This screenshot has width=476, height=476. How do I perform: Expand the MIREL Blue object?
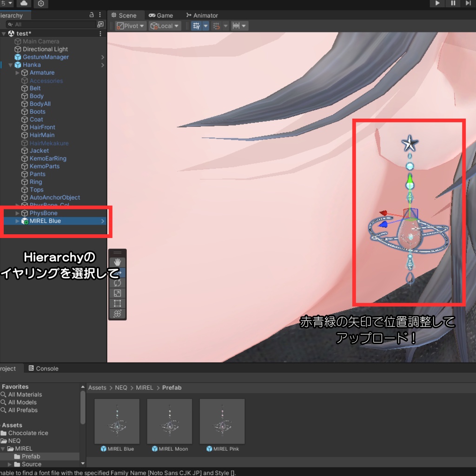pyautogui.click(x=17, y=221)
